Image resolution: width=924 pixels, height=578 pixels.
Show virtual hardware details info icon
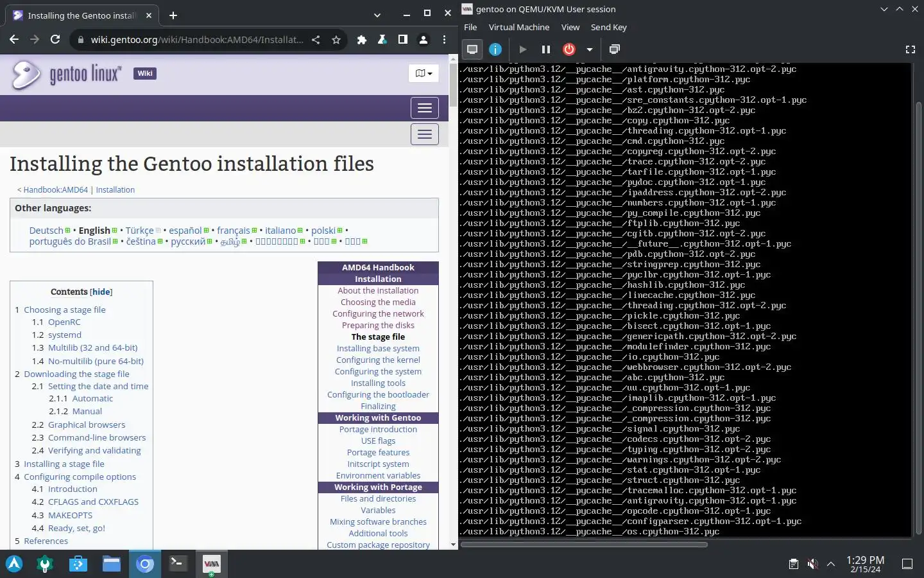(x=495, y=49)
